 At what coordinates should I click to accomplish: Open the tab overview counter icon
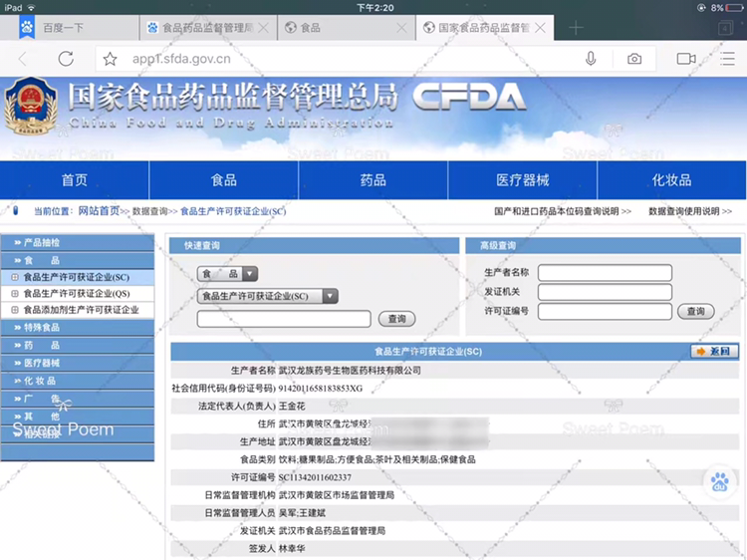[725, 28]
